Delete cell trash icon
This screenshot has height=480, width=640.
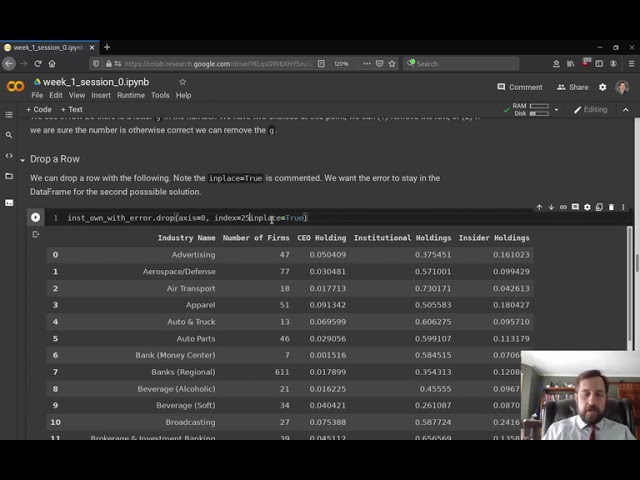pos(611,207)
